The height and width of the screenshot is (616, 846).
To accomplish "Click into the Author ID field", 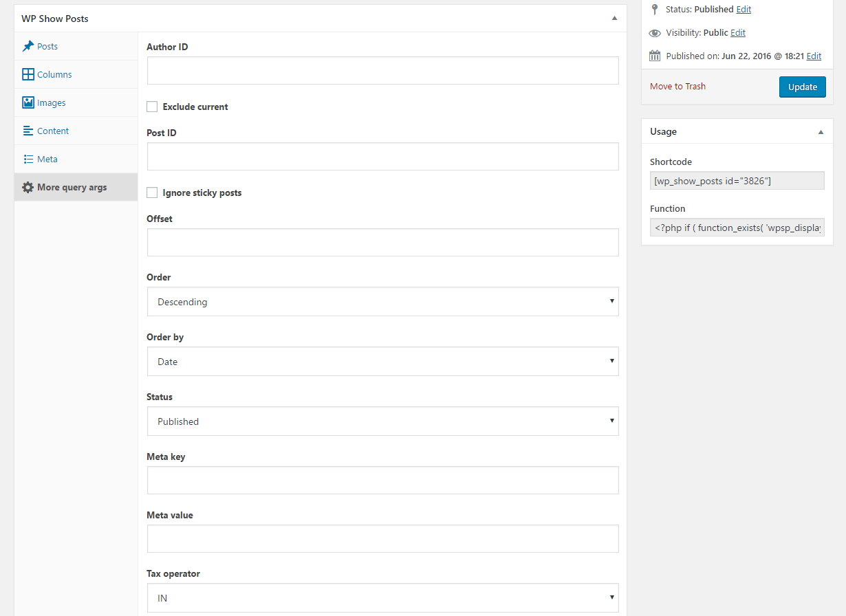I will (x=382, y=71).
